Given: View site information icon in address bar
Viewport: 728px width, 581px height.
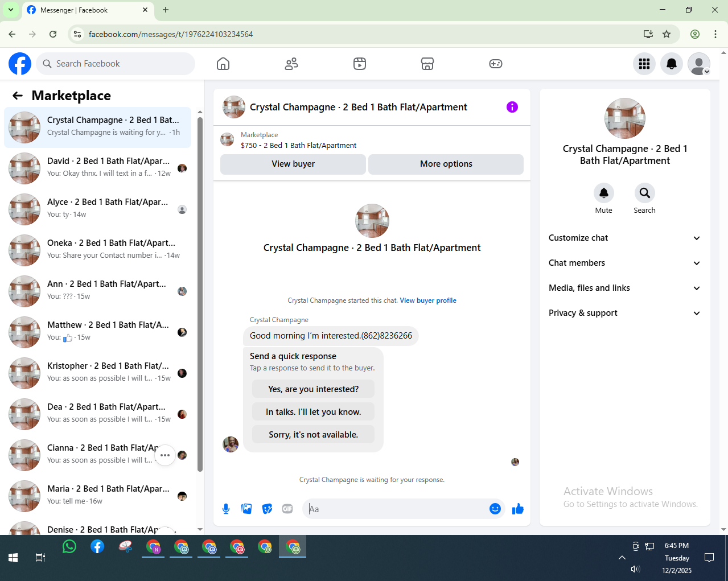Looking at the screenshot, I should (78, 34).
